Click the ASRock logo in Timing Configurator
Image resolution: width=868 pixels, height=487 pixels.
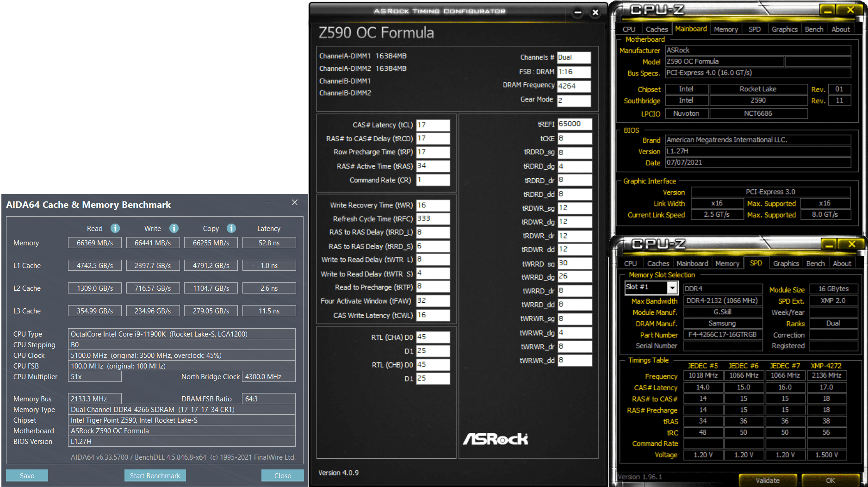(496, 438)
